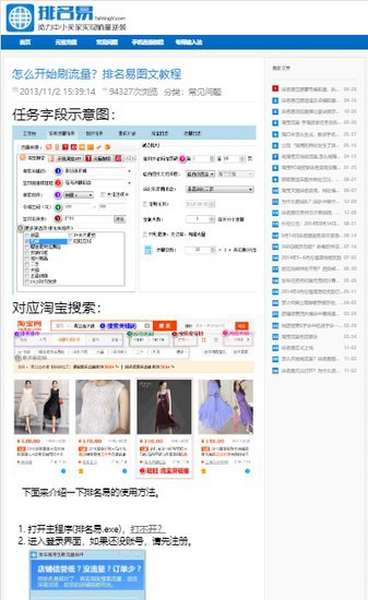Viewport: 368px width, 600px height.
Task: Click the orange Taobao search button
Action: 164,326
